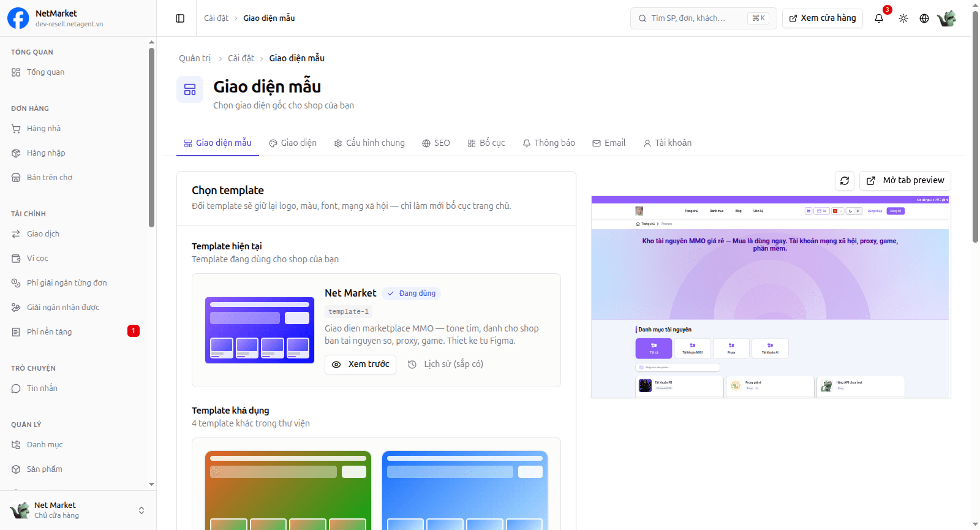The width and height of the screenshot is (980, 530).
Task: Select the orange-green template thumbnail
Action: point(288,490)
